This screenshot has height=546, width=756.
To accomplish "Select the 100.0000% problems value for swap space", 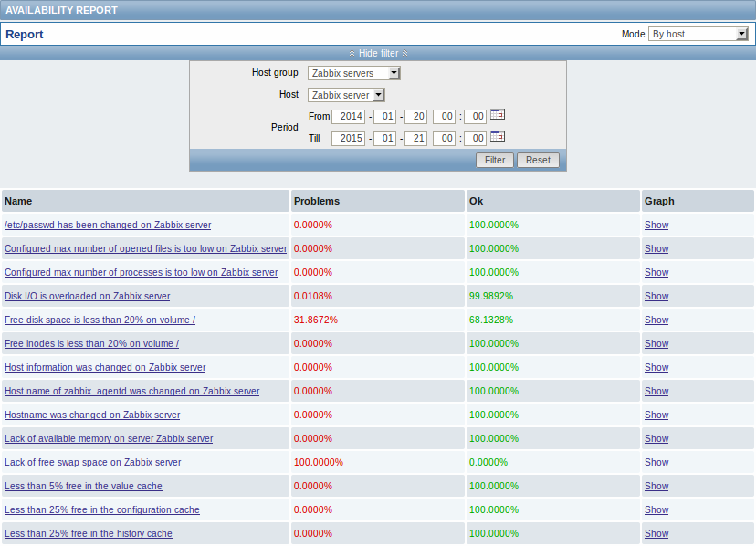I will (319, 462).
